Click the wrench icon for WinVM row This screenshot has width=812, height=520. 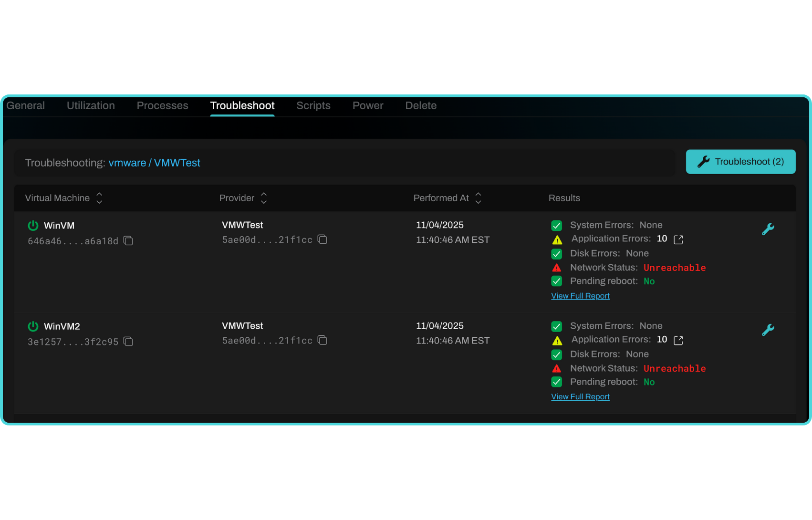[x=768, y=229]
